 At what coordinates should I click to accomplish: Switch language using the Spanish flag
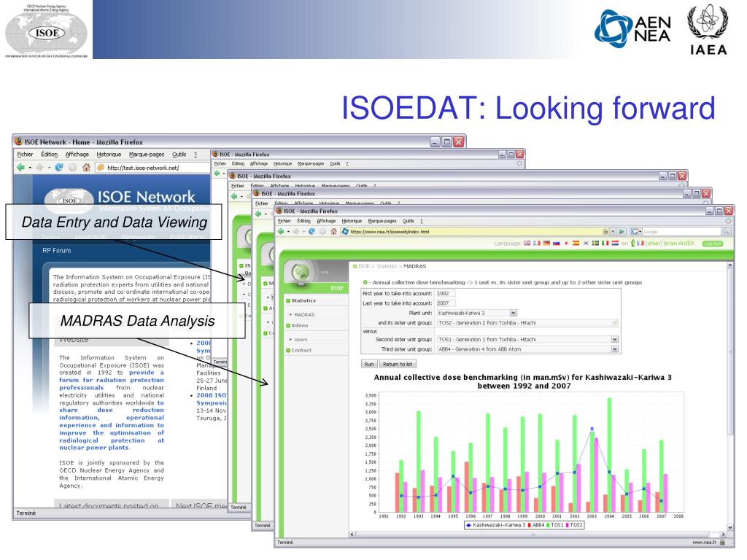576,244
